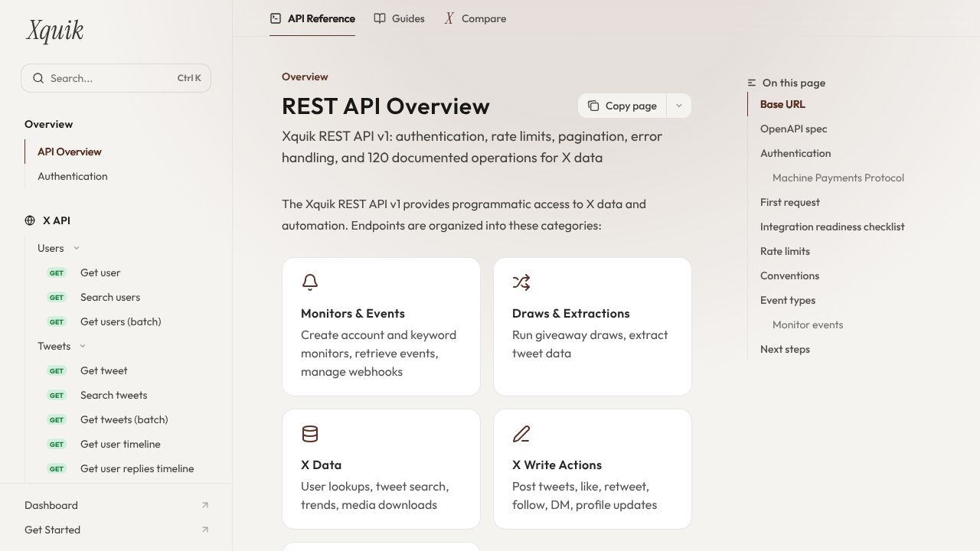This screenshot has height=551, width=980.
Task: Click the Copy page button
Action: pyautogui.click(x=622, y=106)
